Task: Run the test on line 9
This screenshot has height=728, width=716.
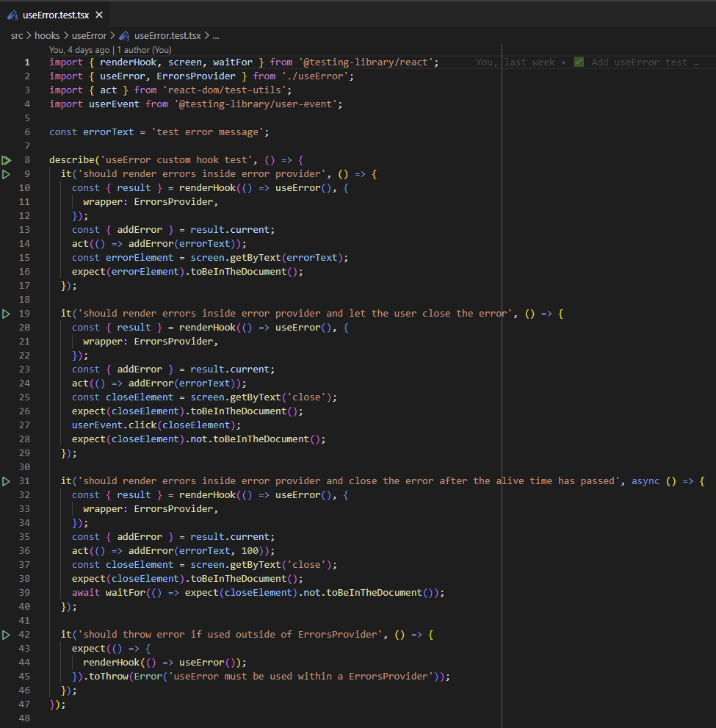Action: tap(6, 175)
